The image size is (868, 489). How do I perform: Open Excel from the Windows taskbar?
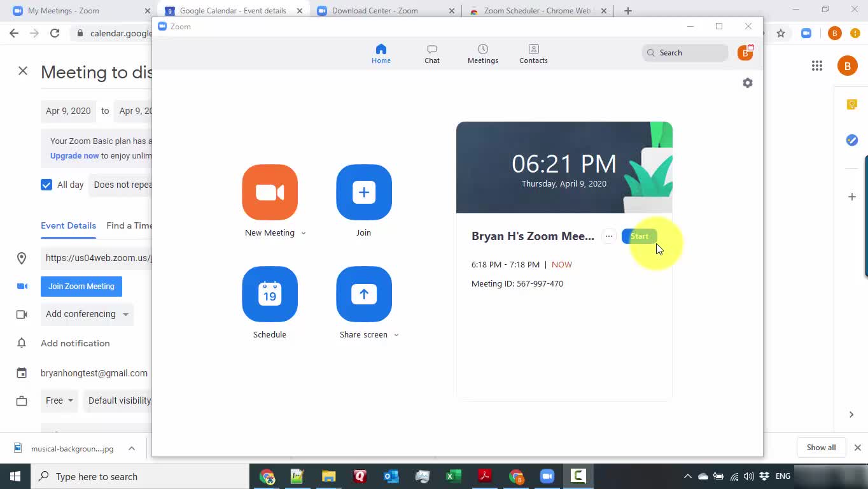[x=453, y=476]
